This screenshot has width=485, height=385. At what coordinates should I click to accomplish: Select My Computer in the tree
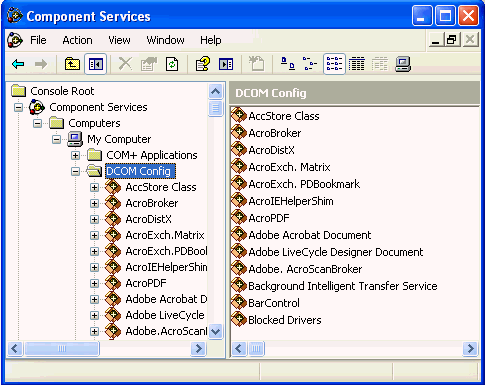pyautogui.click(x=119, y=139)
